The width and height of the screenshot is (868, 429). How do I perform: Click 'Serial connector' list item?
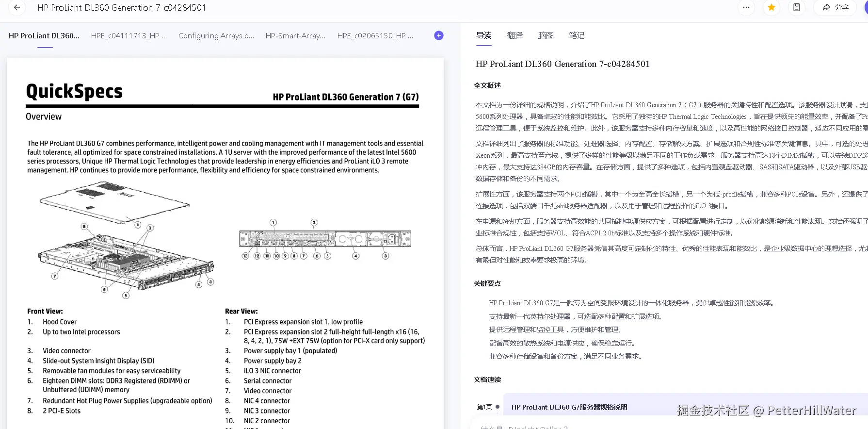coord(268,381)
